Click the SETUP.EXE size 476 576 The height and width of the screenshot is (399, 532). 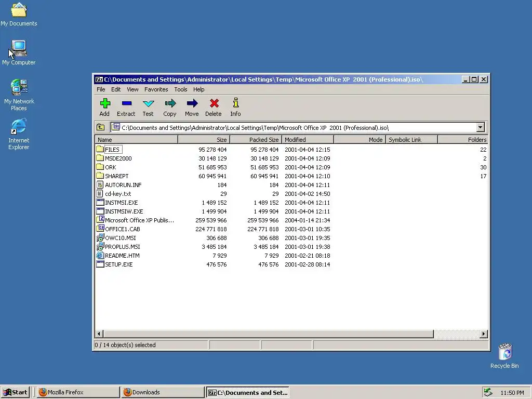click(217, 264)
